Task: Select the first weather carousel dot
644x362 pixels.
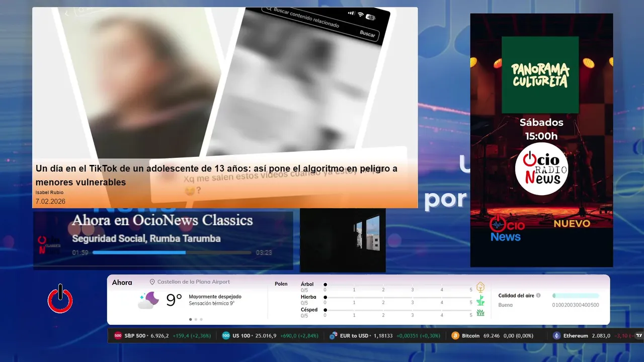Action: coord(190,319)
